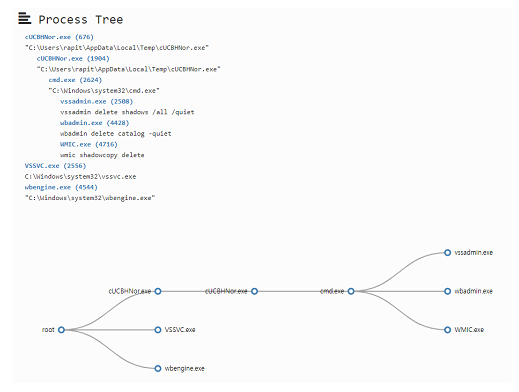The height and width of the screenshot is (392, 519).
Task: Click the 'Process Tree' heading text
Action: (x=81, y=20)
